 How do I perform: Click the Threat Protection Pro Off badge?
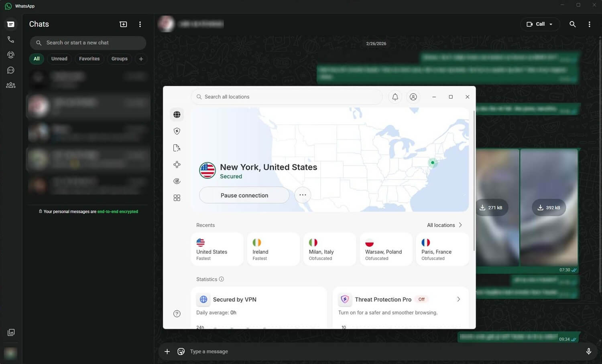point(421,299)
